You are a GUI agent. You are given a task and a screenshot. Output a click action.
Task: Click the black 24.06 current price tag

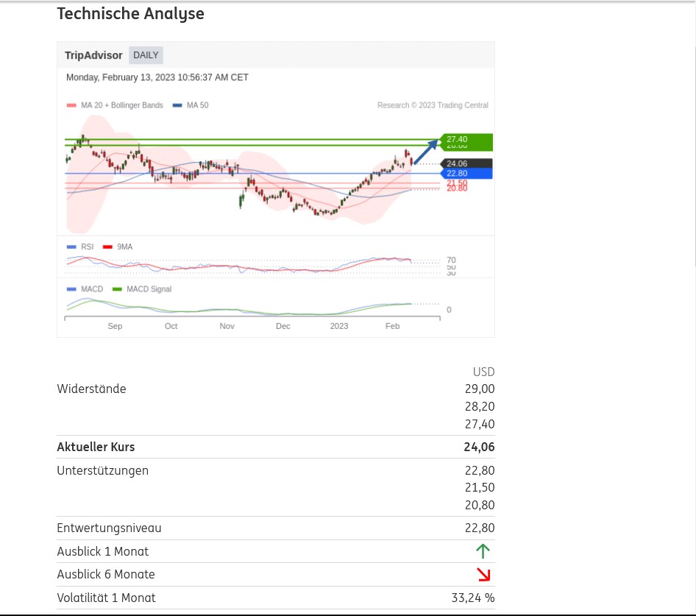pos(466,163)
